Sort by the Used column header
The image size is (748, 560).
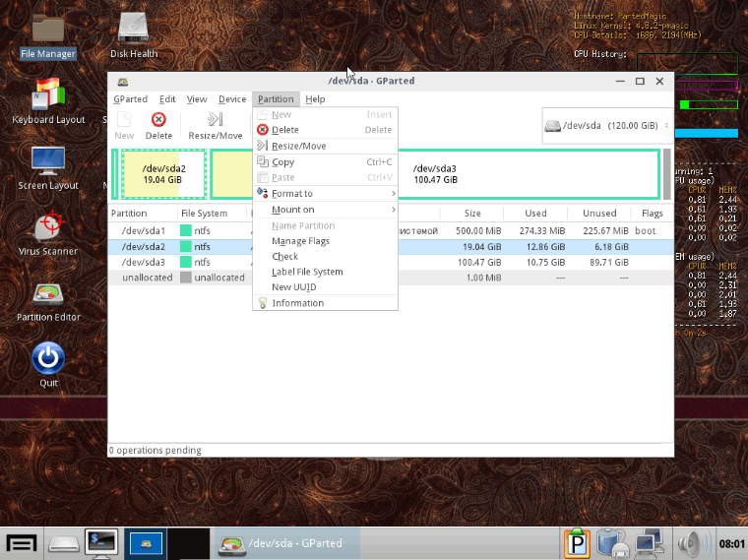click(535, 214)
